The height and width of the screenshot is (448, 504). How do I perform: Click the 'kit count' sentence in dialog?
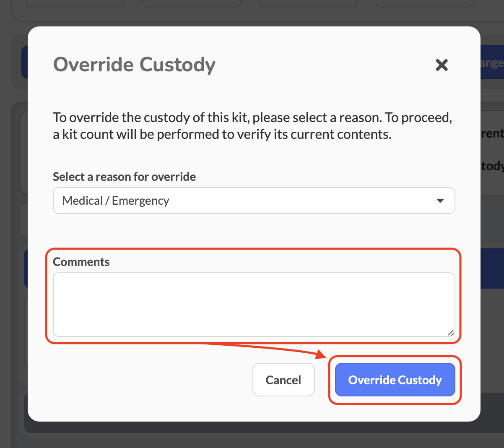point(222,135)
